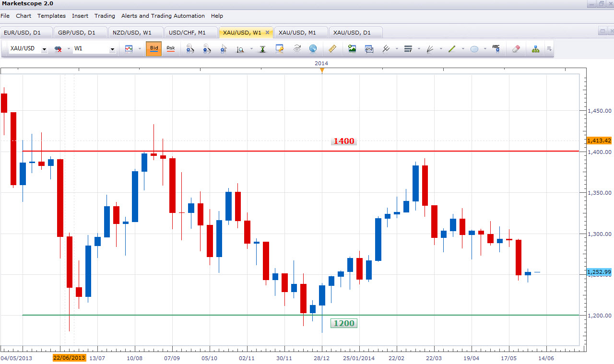Switch to the USD/CHF, M1 tab
Screen dimensions: 614x364
tap(190, 33)
